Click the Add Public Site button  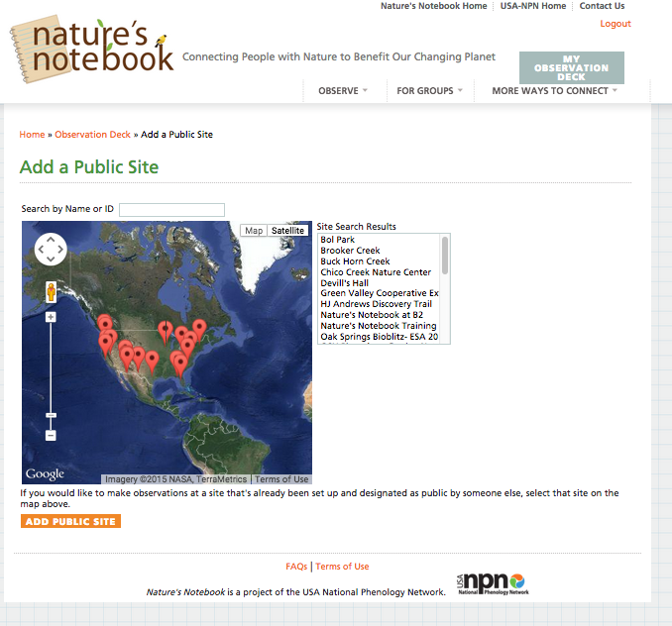coord(70,521)
